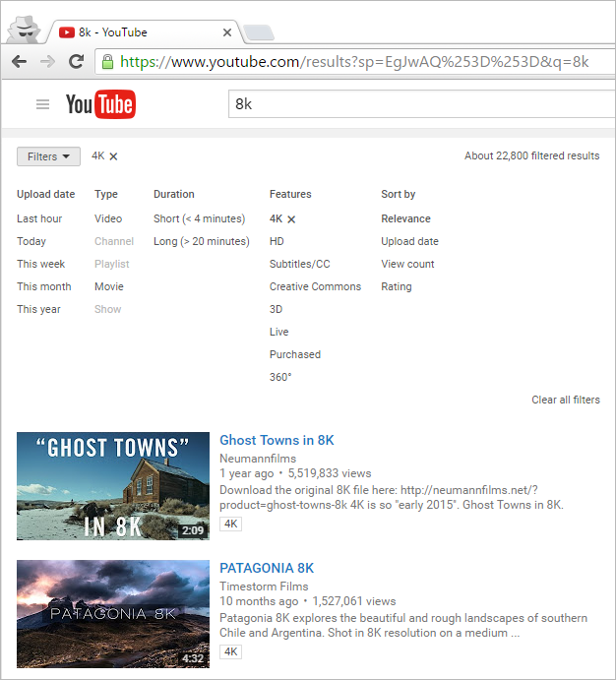Enable the HD feature filter

[x=277, y=241]
